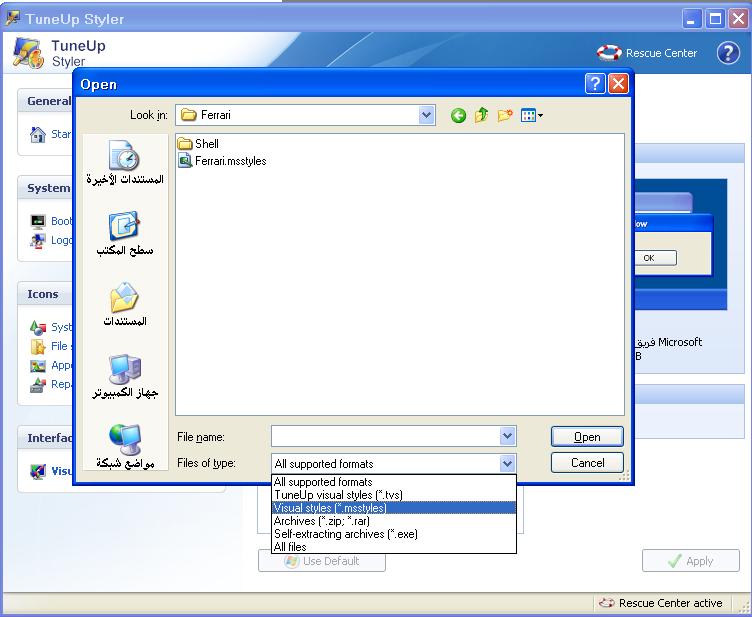Image resolution: width=752 pixels, height=617 pixels.
Task: Click the Rescue Center lifebuoy icon
Action: coord(609,53)
